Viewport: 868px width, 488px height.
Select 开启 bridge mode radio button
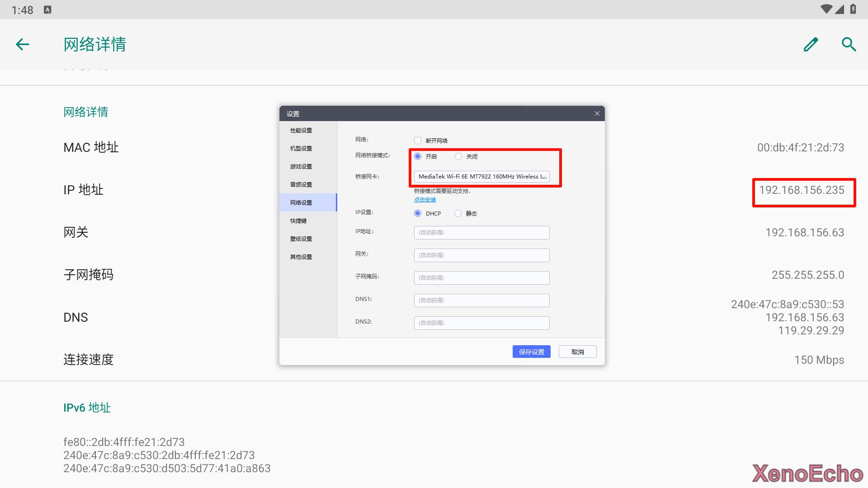pyautogui.click(x=418, y=156)
